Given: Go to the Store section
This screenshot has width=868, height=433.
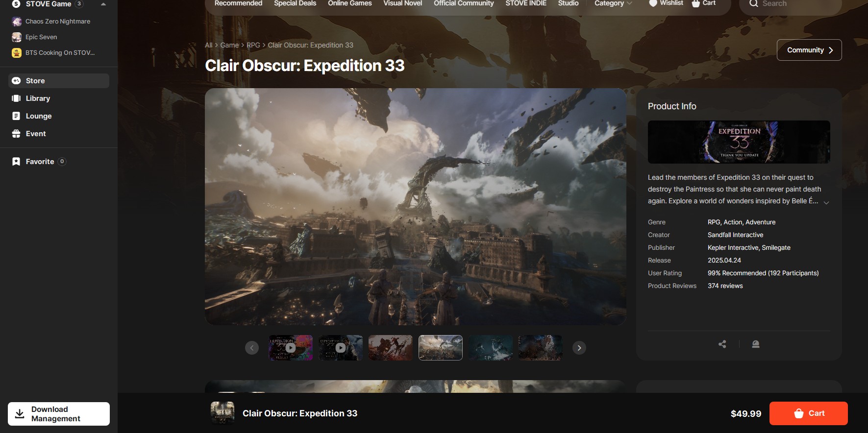Looking at the screenshot, I should point(59,81).
